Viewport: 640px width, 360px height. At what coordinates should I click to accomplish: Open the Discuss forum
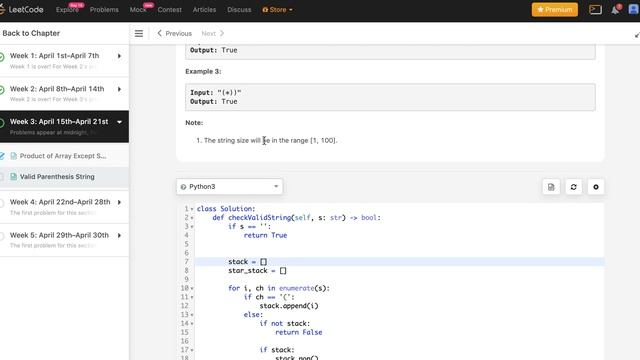pyautogui.click(x=239, y=9)
